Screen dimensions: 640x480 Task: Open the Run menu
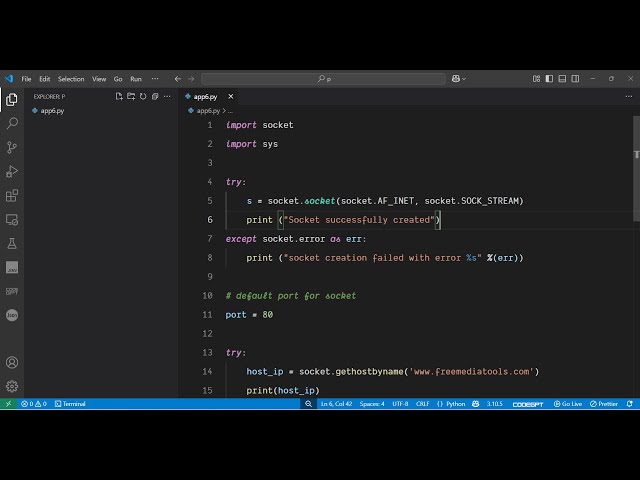pyautogui.click(x=136, y=79)
